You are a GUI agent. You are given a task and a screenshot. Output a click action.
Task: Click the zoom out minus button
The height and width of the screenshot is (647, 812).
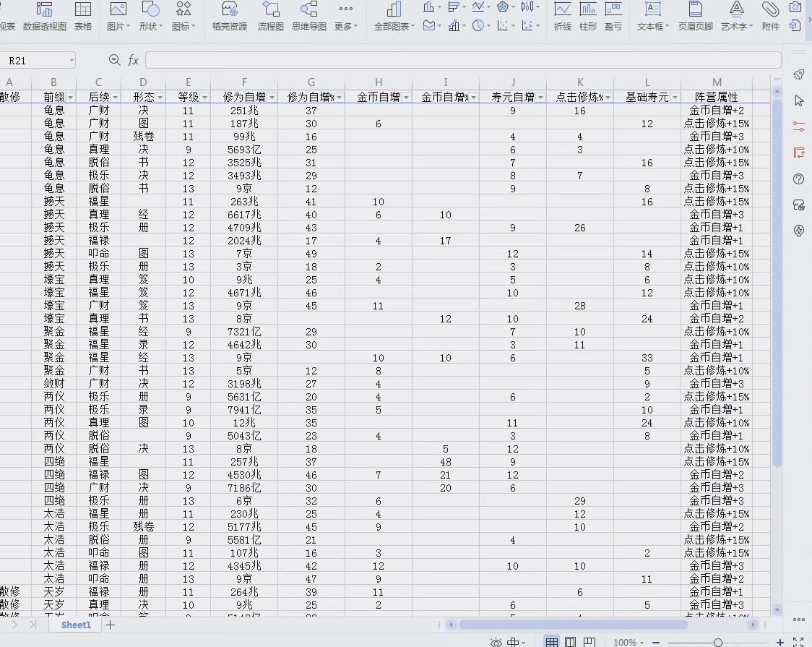click(656, 643)
